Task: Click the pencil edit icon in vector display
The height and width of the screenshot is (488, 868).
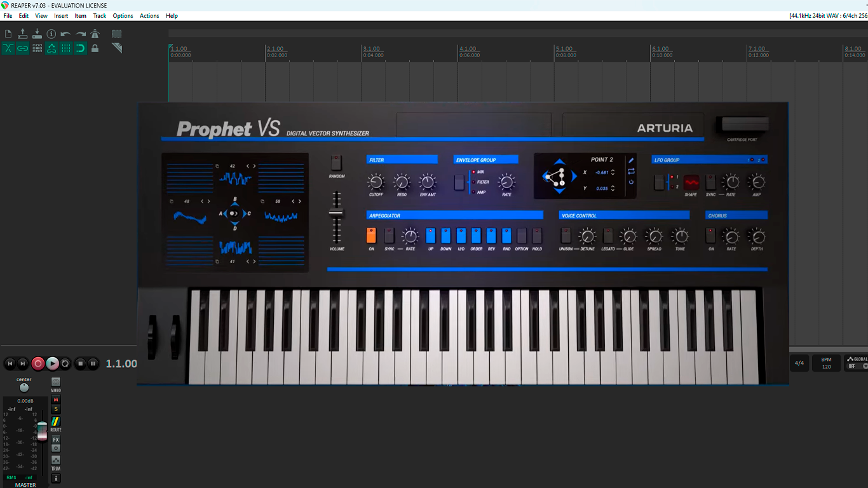Action: [631, 160]
